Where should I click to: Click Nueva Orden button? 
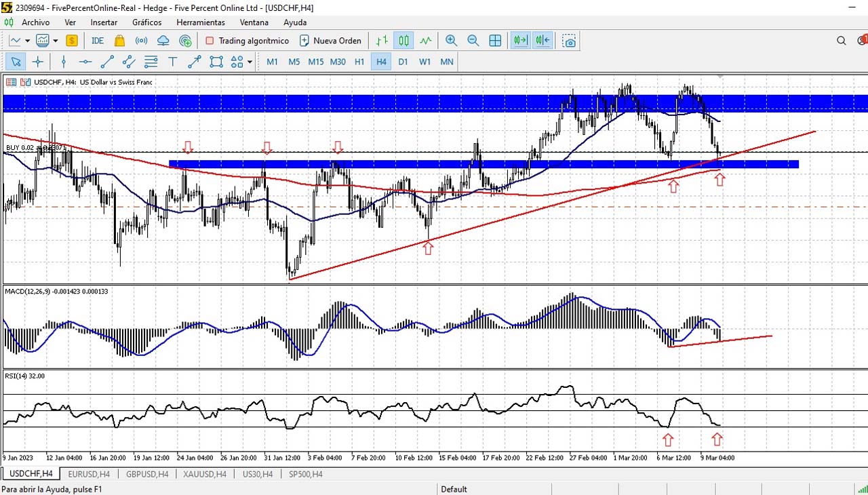coord(330,41)
